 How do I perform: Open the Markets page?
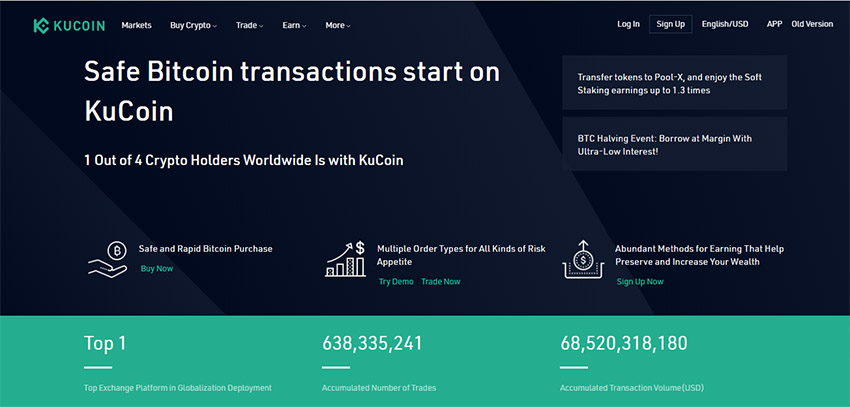[x=137, y=25]
